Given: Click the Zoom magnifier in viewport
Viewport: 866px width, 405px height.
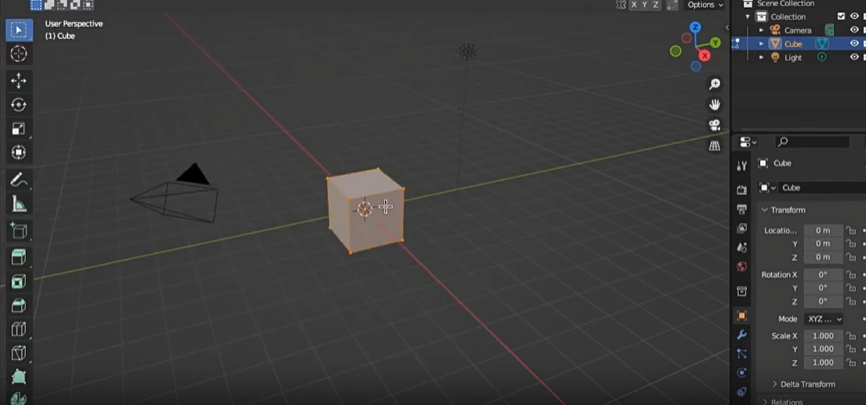Looking at the screenshot, I should (714, 85).
